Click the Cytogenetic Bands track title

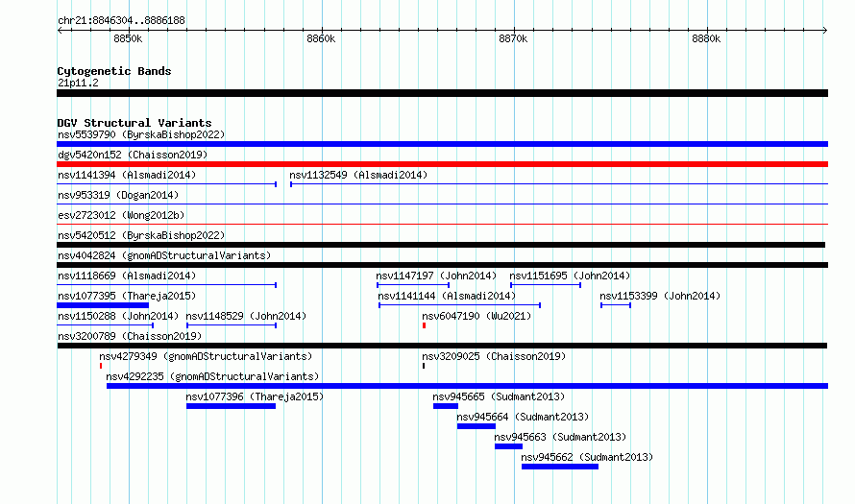click(x=114, y=71)
